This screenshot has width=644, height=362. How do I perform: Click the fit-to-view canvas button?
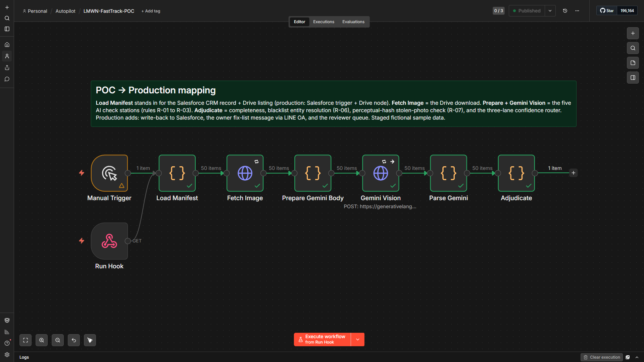[x=26, y=340]
